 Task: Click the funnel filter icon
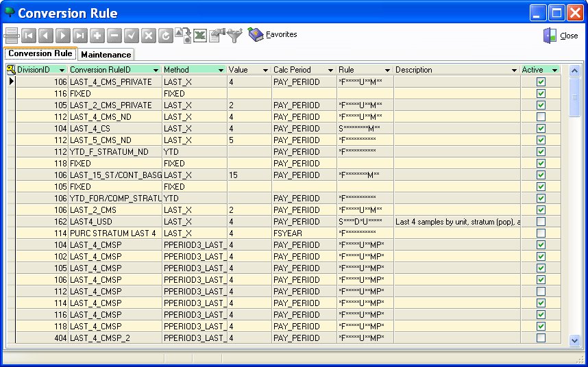(x=235, y=36)
